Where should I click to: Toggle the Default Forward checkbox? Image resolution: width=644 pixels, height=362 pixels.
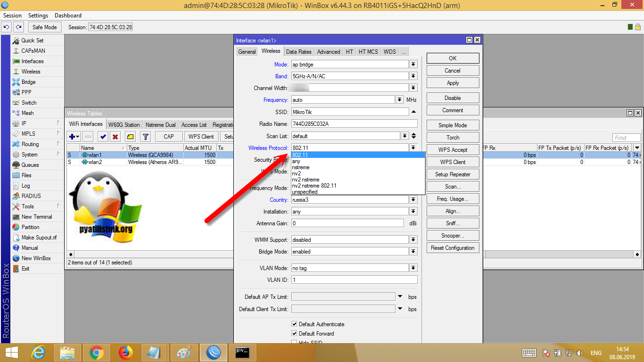pyautogui.click(x=295, y=334)
